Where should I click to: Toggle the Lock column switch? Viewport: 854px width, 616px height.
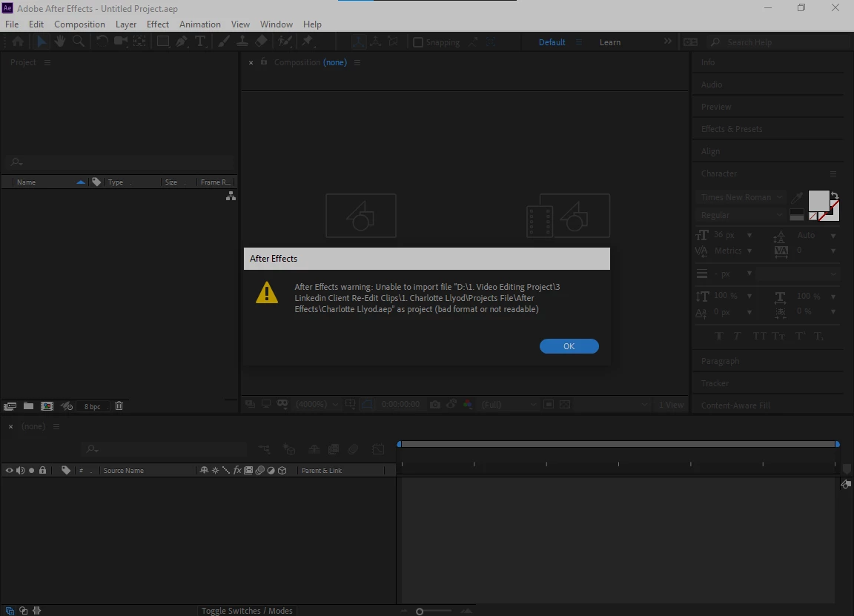pos(42,470)
